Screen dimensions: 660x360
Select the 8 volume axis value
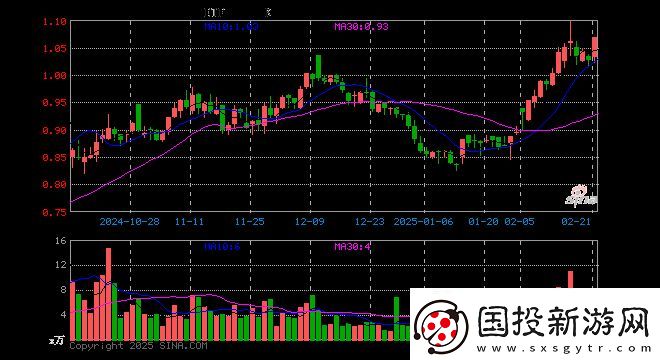[x=64, y=290]
